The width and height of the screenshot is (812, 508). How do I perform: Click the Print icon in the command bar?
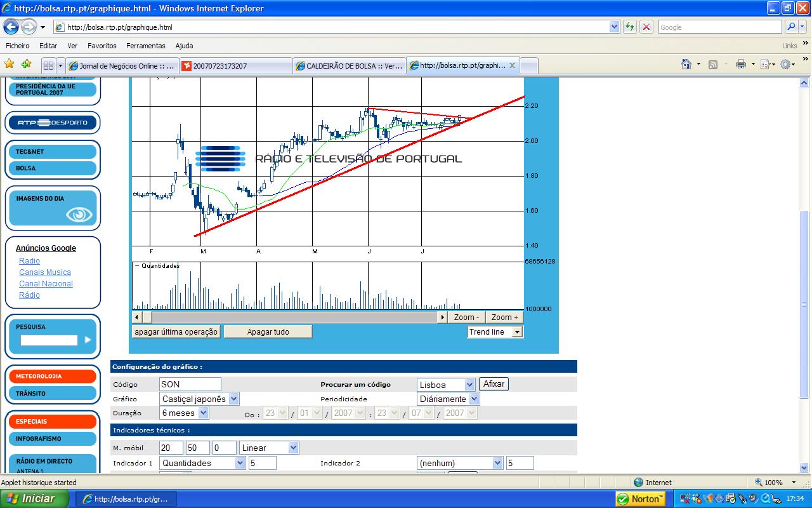pyautogui.click(x=740, y=64)
